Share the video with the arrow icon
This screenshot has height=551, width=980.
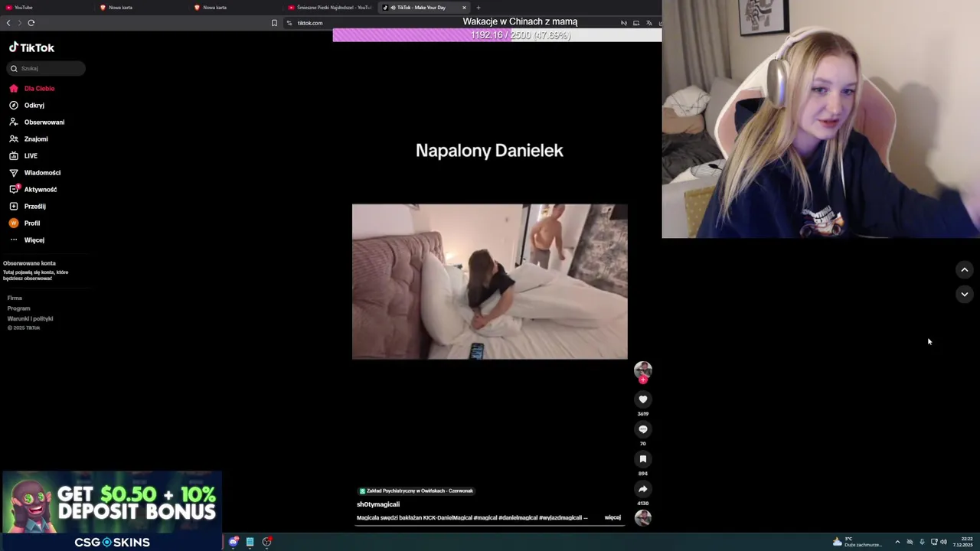click(x=643, y=489)
